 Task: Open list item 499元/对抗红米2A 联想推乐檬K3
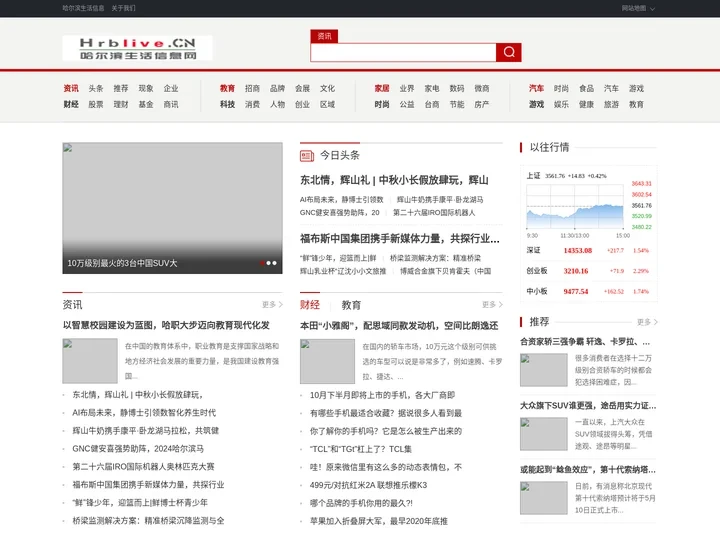tap(369, 485)
